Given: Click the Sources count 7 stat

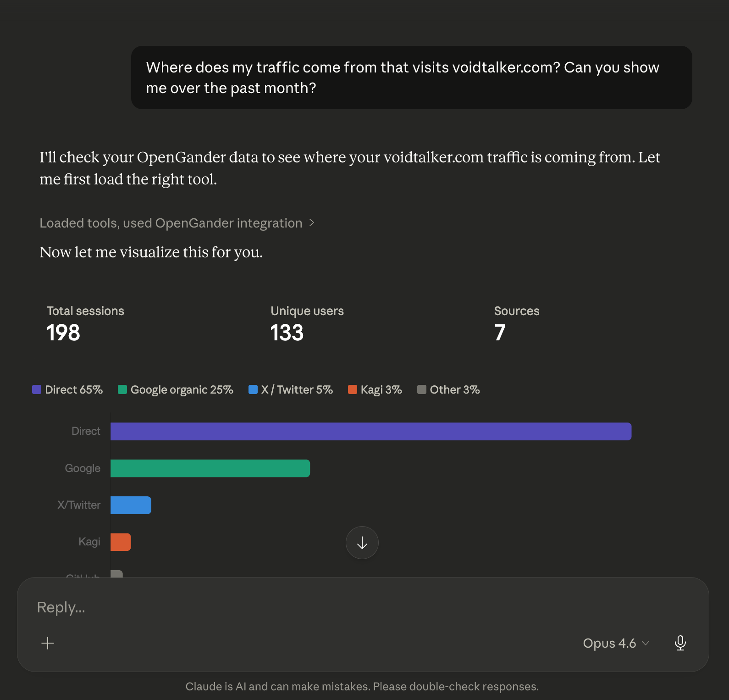Looking at the screenshot, I should [x=516, y=324].
